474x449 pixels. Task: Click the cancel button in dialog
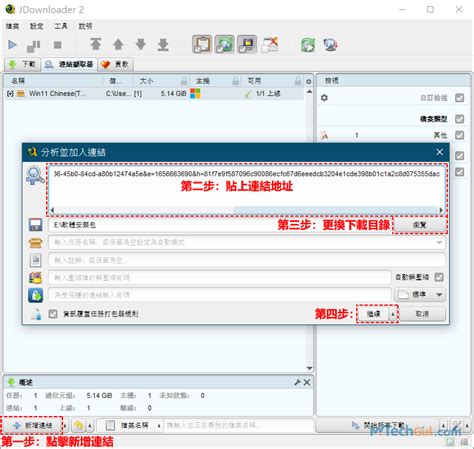coord(422,314)
